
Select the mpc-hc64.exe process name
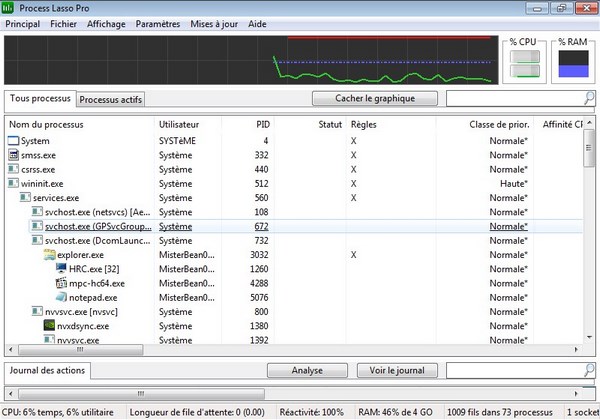97,283
